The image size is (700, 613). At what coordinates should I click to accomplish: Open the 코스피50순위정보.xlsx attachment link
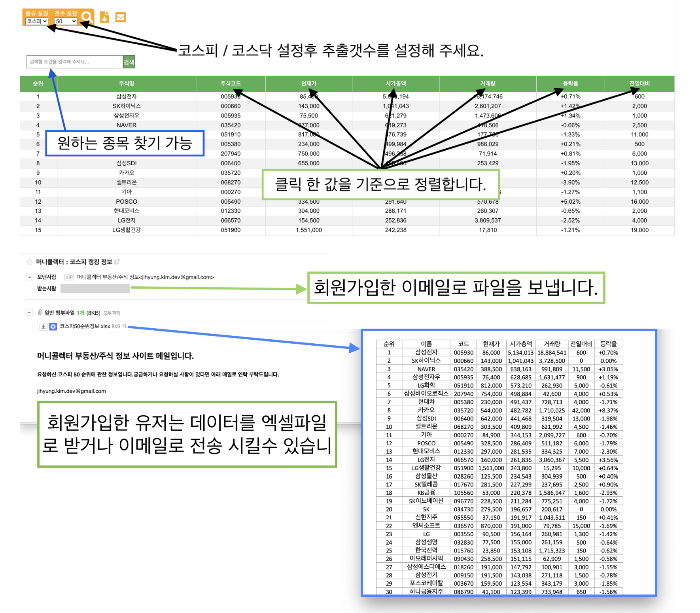pyautogui.click(x=85, y=326)
